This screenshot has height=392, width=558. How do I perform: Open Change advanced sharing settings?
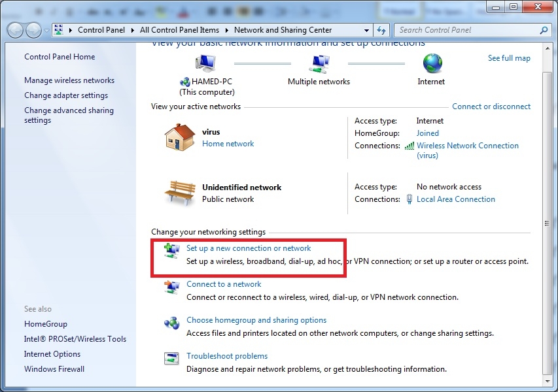69,115
